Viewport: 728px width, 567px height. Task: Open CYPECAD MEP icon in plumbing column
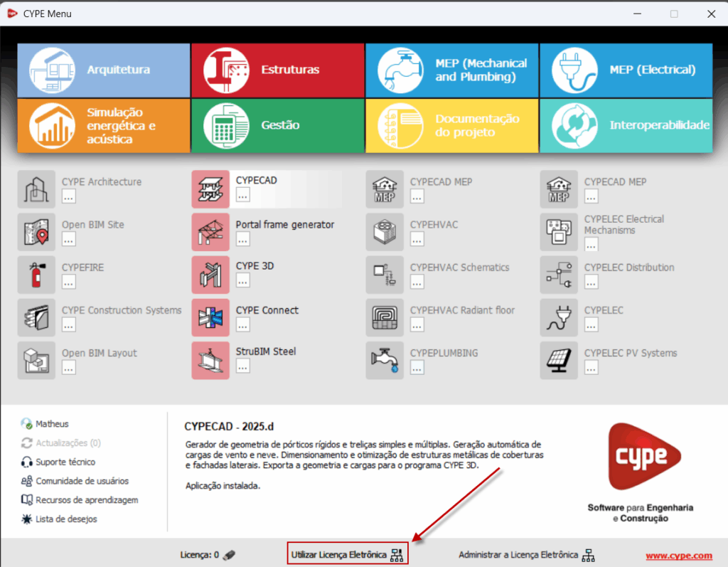pyautogui.click(x=385, y=189)
